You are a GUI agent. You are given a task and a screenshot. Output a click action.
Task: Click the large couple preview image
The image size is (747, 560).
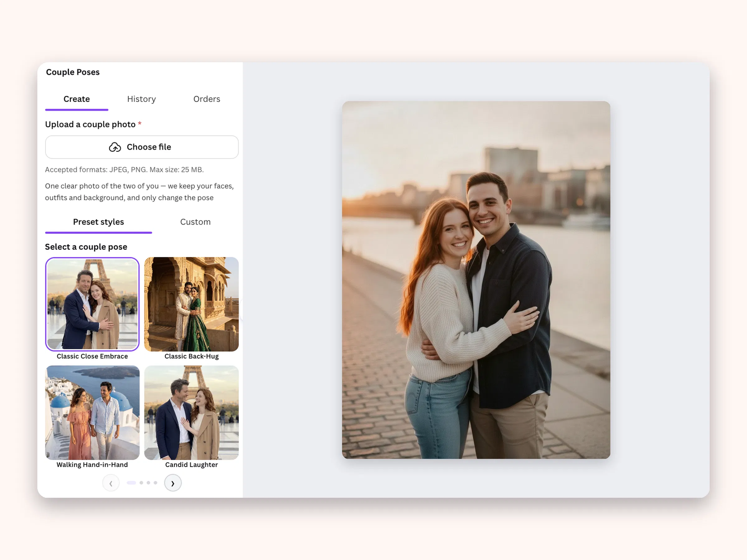476,280
